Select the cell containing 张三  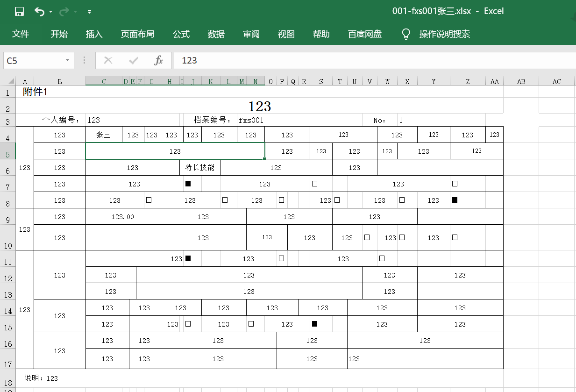(103, 135)
